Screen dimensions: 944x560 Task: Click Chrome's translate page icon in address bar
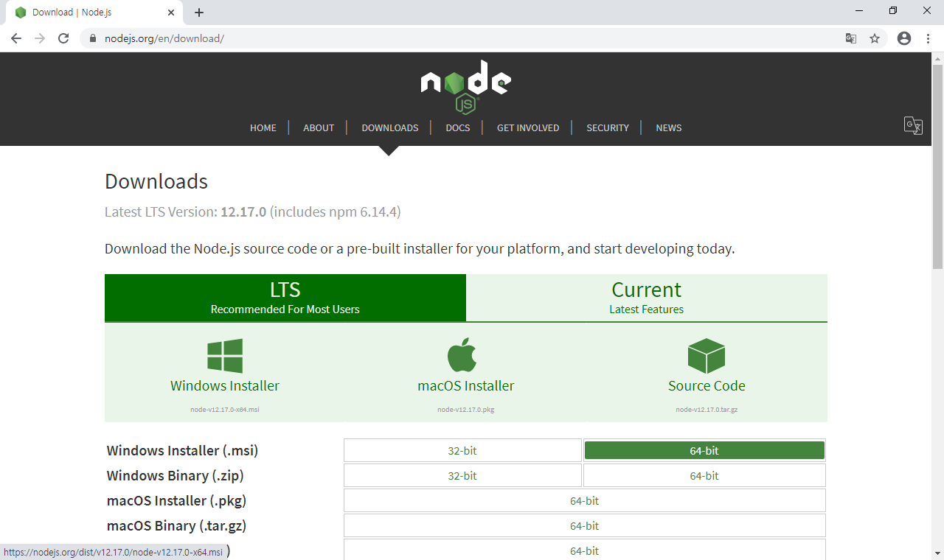coord(851,38)
